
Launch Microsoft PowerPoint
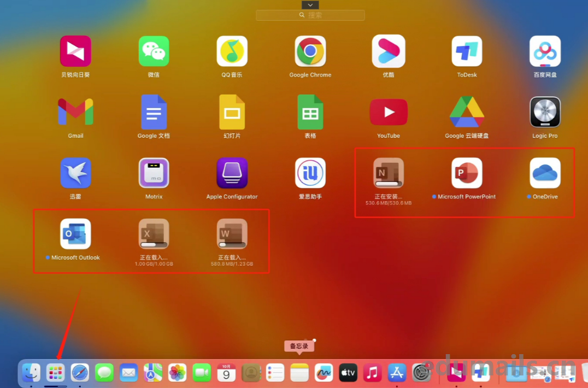[467, 173]
